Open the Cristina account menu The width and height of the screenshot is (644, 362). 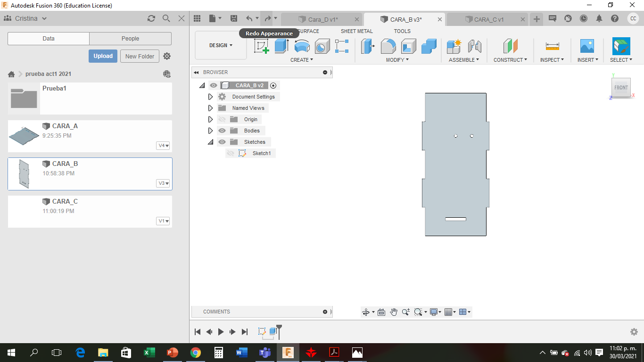pyautogui.click(x=25, y=18)
